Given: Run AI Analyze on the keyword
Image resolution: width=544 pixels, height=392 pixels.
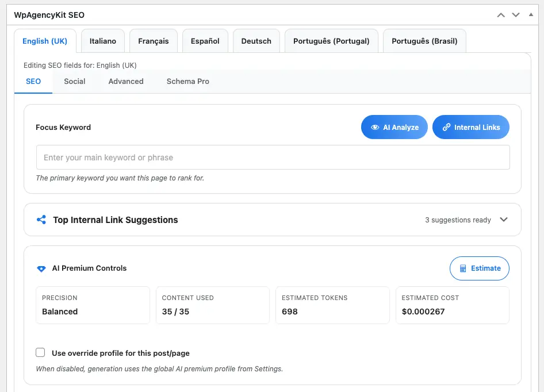Looking at the screenshot, I should pos(394,127).
